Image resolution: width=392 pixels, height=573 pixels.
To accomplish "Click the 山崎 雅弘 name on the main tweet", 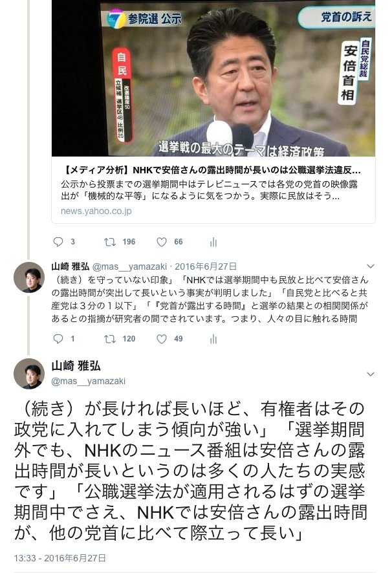I will tap(76, 365).
